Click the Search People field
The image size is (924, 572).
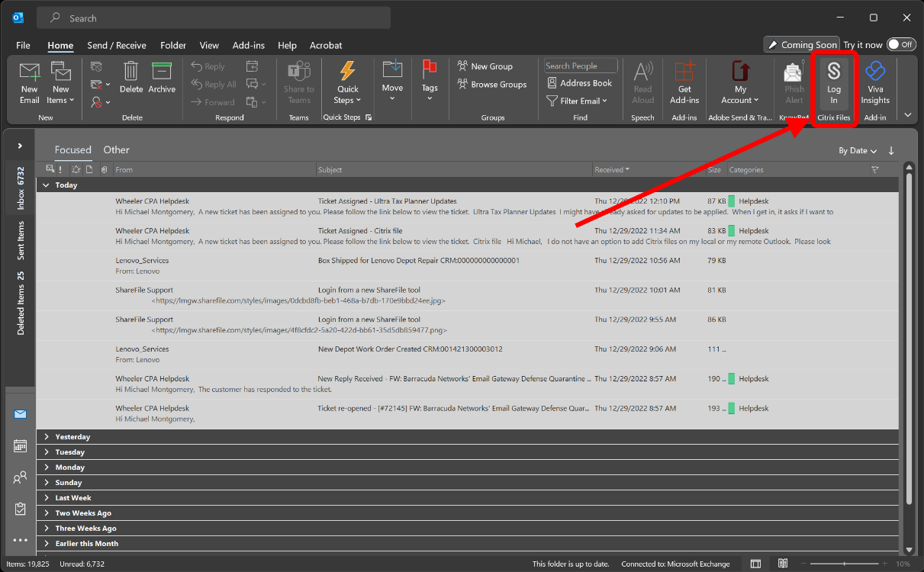click(581, 66)
